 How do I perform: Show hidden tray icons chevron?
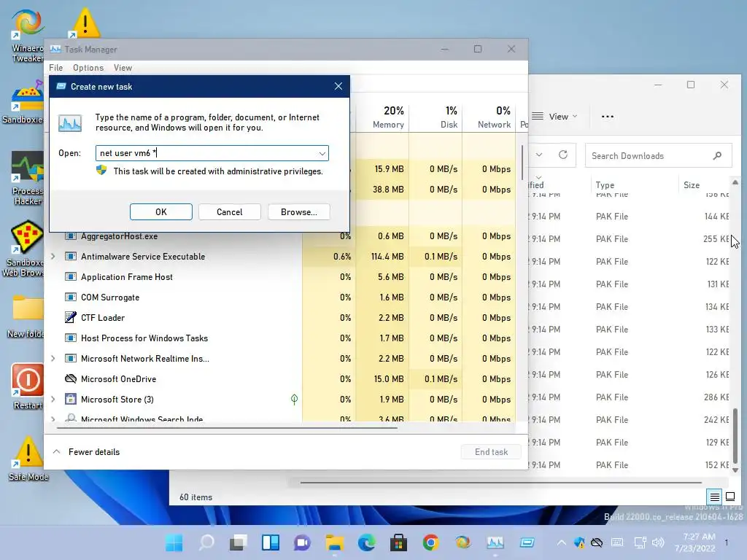click(x=562, y=542)
